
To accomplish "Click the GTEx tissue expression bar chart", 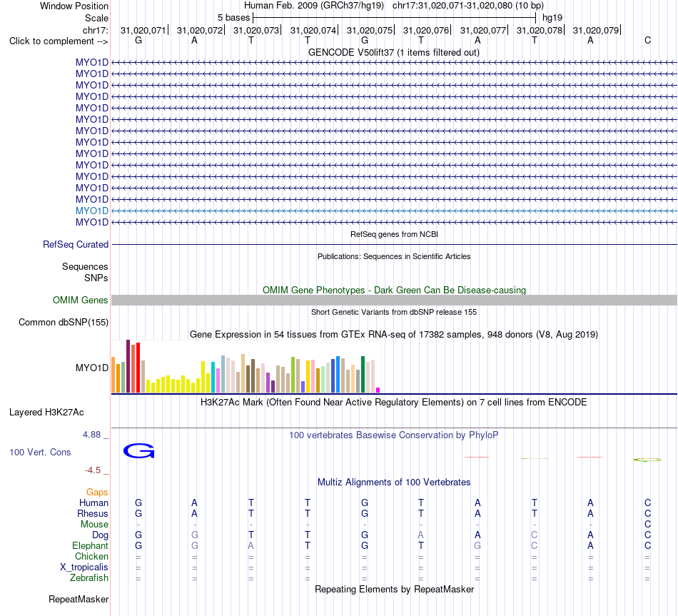I will coord(246,366).
